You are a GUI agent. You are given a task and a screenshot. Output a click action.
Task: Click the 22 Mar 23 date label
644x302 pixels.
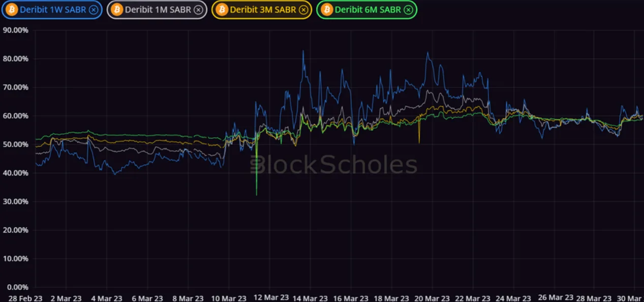(473, 298)
